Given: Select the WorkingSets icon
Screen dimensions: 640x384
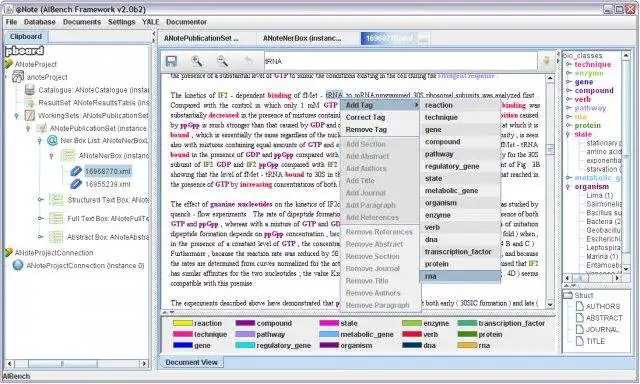Looking at the screenshot, I should [x=29, y=115].
